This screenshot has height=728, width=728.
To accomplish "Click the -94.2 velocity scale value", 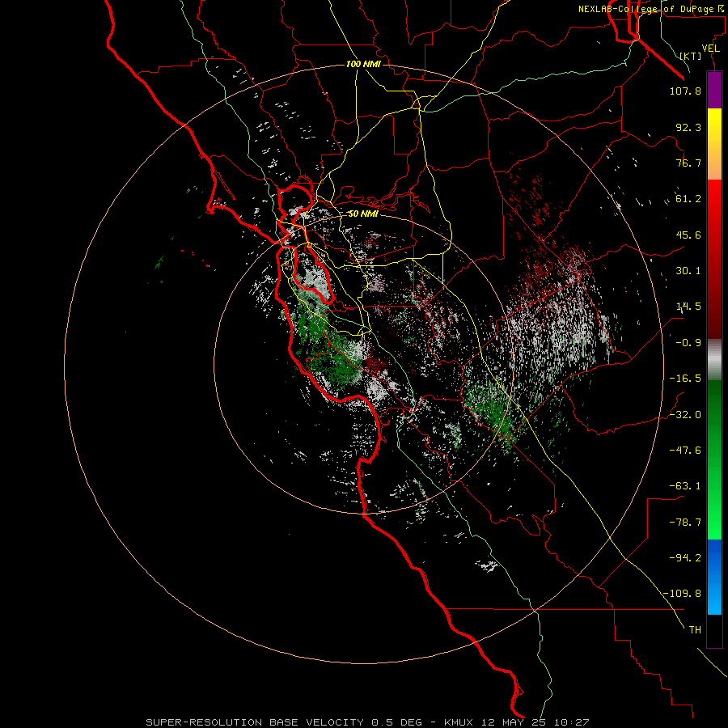I will click(x=685, y=558).
